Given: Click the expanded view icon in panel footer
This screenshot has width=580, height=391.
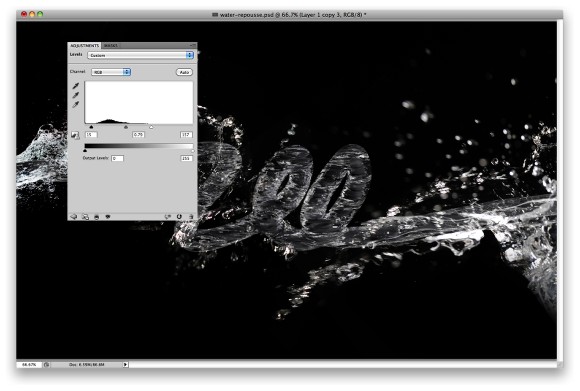Looking at the screenshot, I should click(x=85, y=217).
